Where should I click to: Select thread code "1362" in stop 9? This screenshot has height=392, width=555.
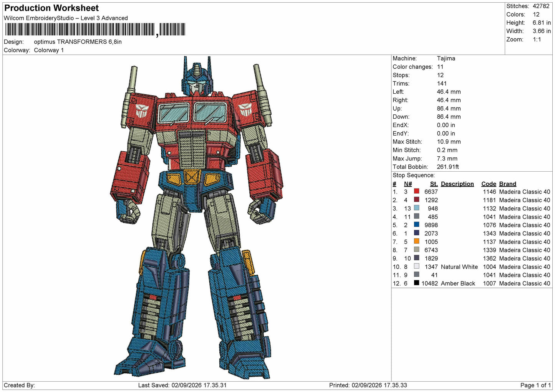pyautogui.click(x=489, y=259)
